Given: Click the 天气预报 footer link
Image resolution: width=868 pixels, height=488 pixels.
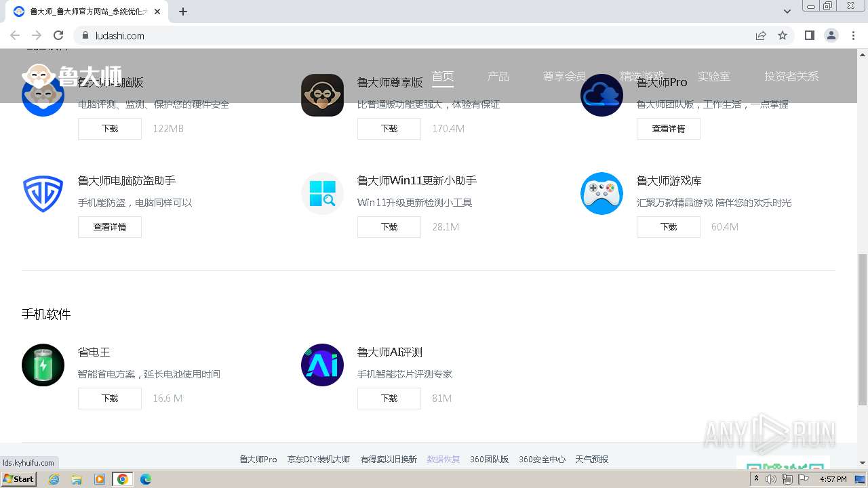Looking at the screenshot, I should (592, 459).
